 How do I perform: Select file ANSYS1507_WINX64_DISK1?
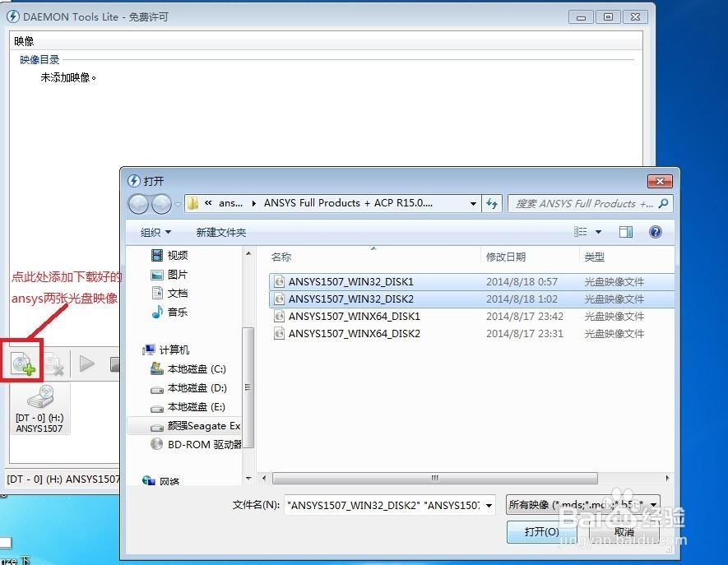pyautogui.click(x=471, y=316)
